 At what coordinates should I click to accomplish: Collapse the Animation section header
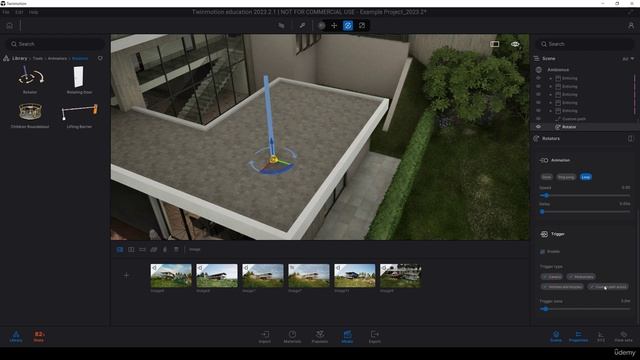[x=560, y=160]
